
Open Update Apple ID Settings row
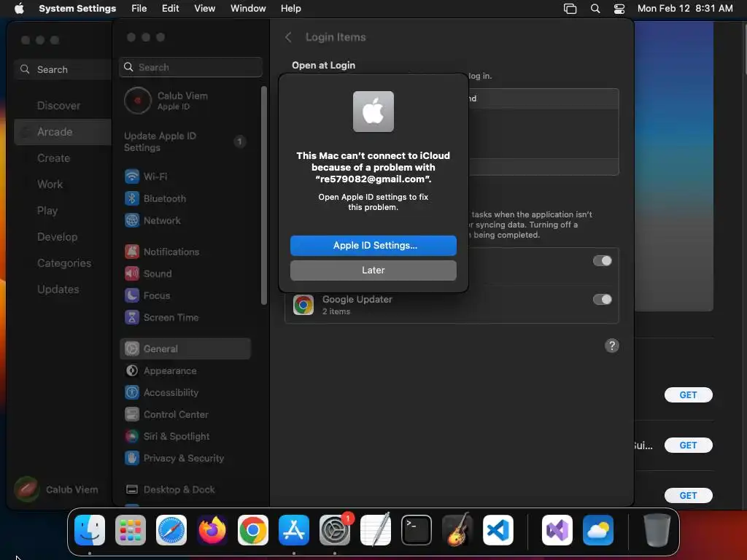coord(186,142)
